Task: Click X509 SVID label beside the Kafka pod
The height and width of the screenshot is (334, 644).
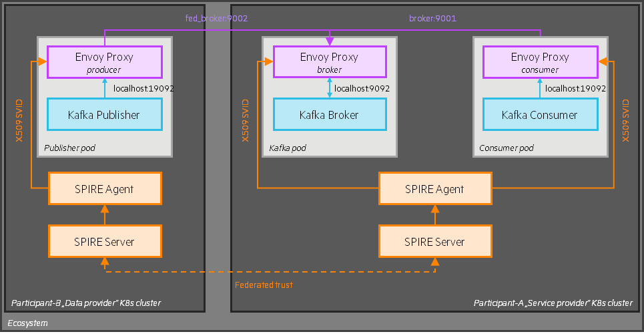Action: [245, 120]
